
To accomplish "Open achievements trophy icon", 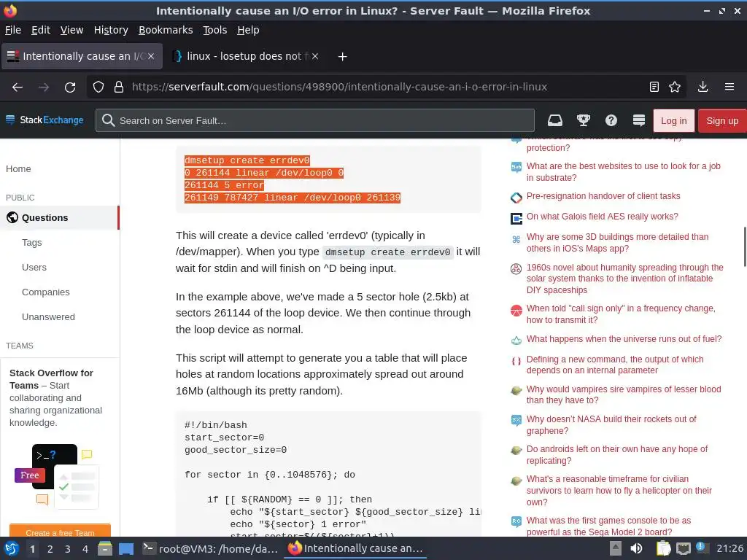I will coord(583,120).
